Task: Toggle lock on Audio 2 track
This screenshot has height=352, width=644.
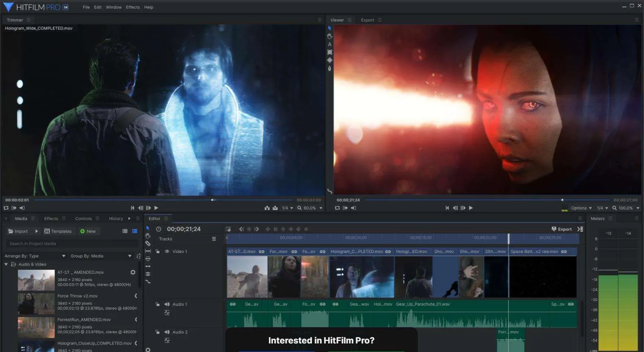Action: [157, 332]
